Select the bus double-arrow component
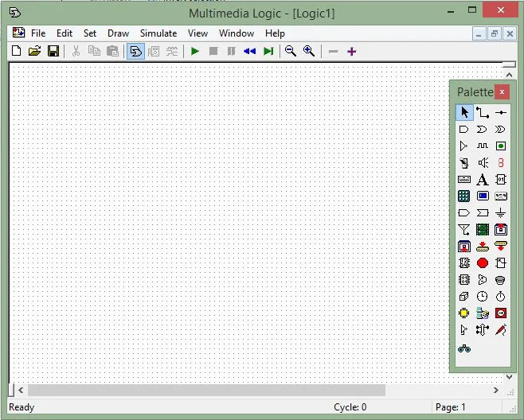The height and width of the screenshot is (420, 524). 483,330
